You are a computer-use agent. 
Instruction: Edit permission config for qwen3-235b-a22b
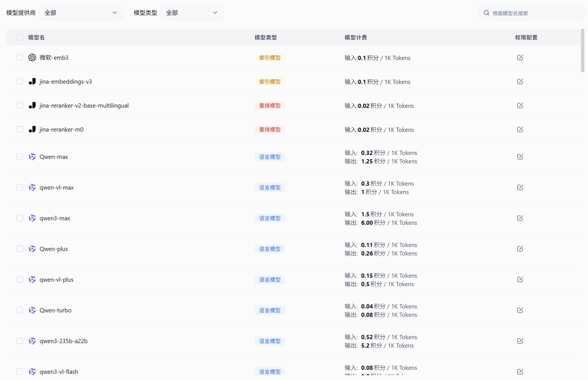(x=521, y=341)
